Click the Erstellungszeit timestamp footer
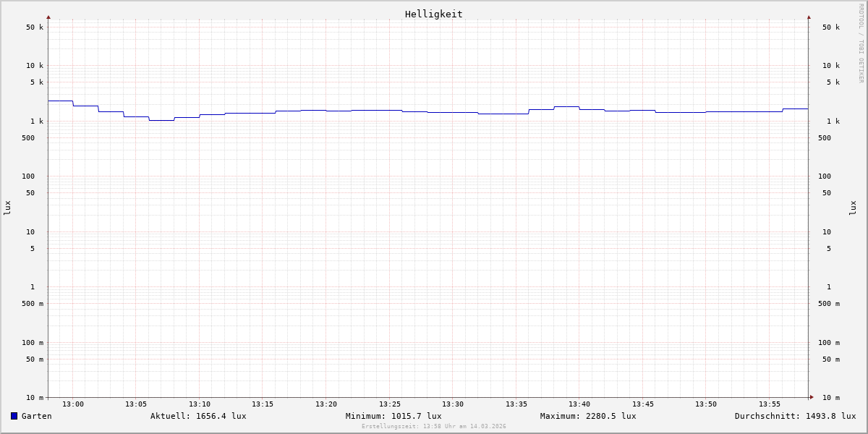This screenshot has height=434, width=868. point(434,427)
